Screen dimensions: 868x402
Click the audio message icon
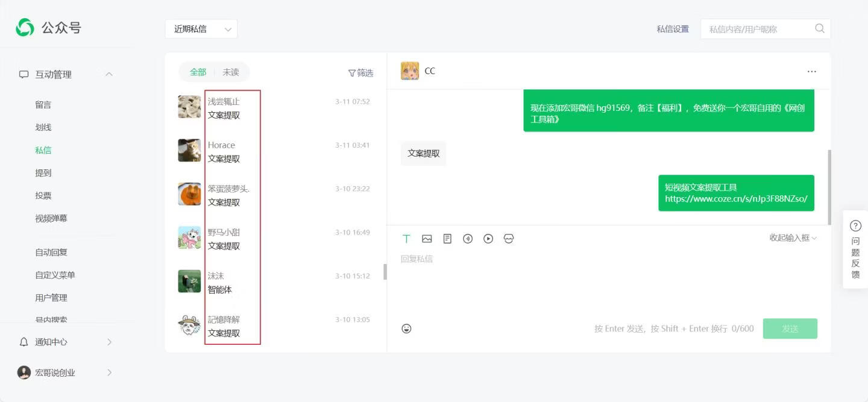coord(468,239)
